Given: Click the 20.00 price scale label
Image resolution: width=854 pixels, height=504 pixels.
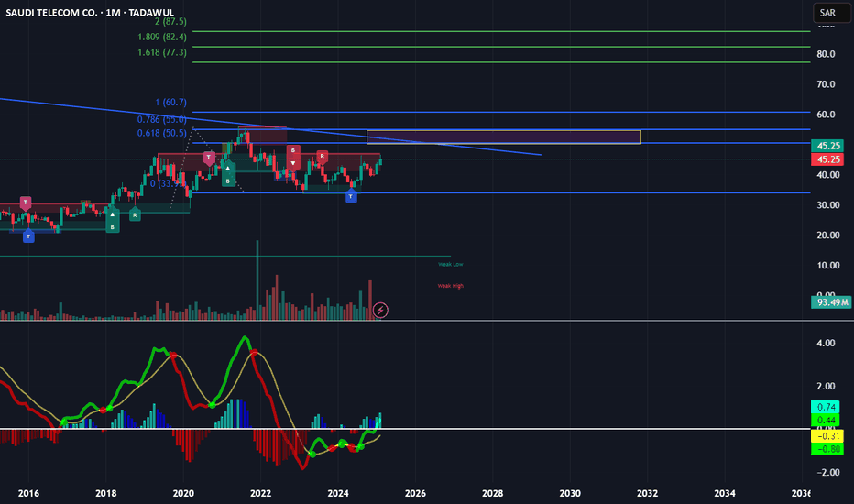Looking at the screenshot, I should point(827,235).
